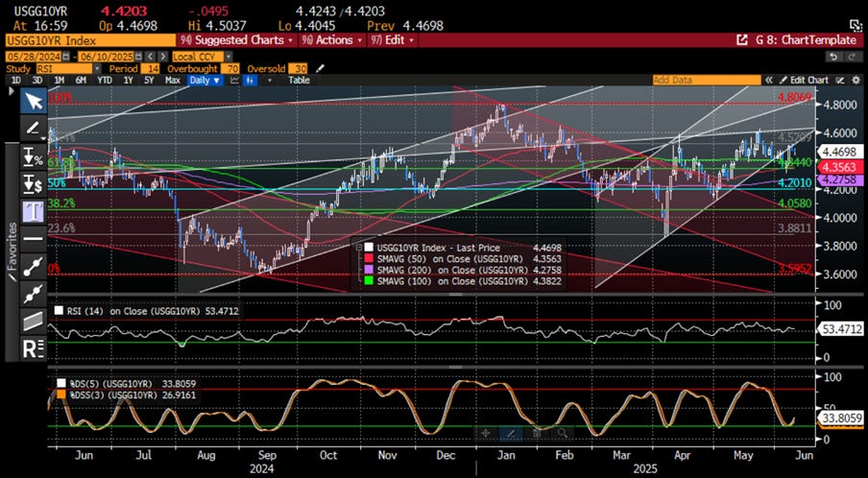Toggle RSI (14) legend checkbox
This screenshot has height=478, width=868.
(x=60, y=311)
